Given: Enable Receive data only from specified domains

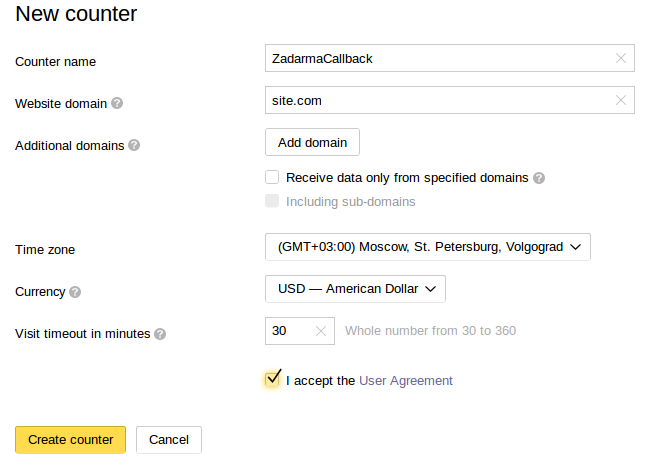Looking at the screenshot, I should coord(272,177).
